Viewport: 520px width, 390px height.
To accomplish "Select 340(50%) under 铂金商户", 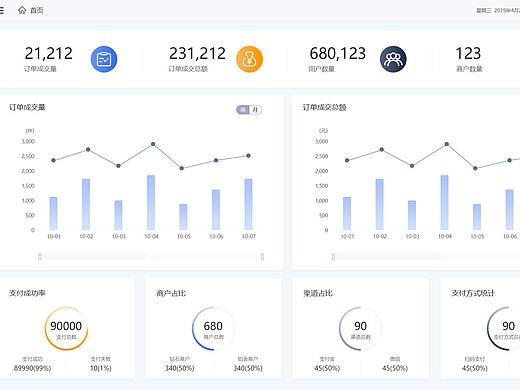I will (x=248, y=368).
